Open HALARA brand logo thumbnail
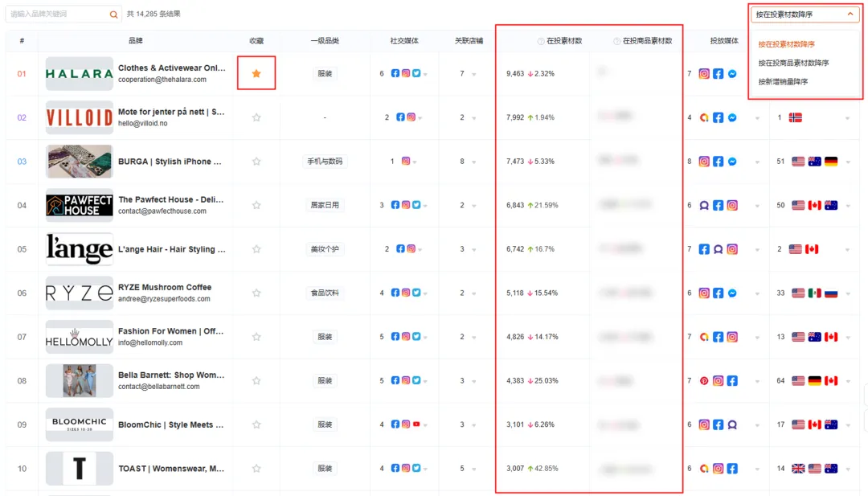Screen dimensions: 868x496 79,74
